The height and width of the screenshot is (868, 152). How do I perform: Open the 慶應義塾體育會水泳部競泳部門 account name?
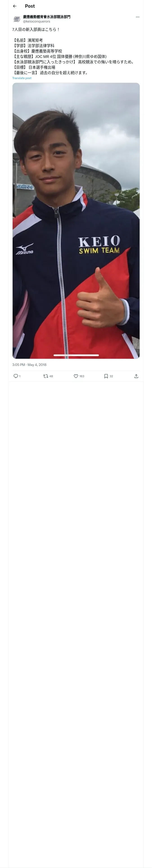[47, 16]
